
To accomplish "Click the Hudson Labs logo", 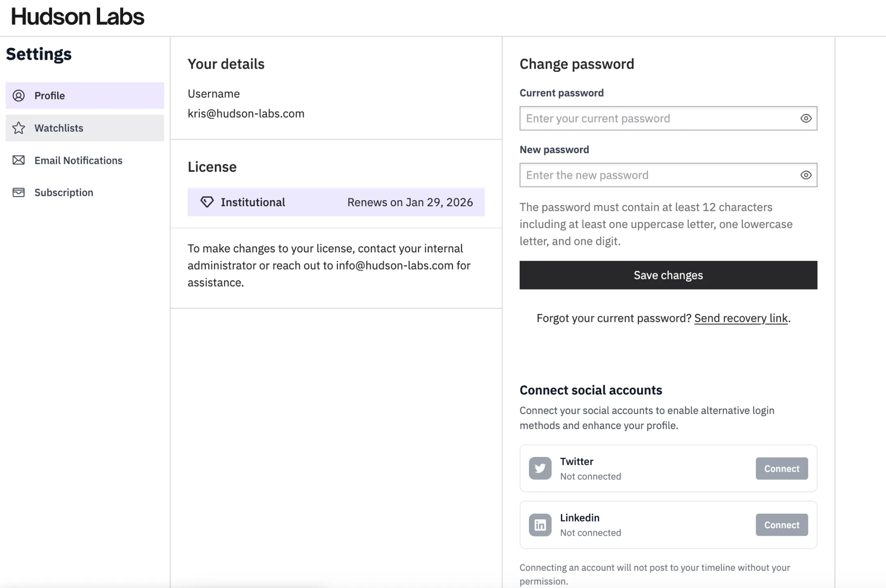I will [78, 17].
